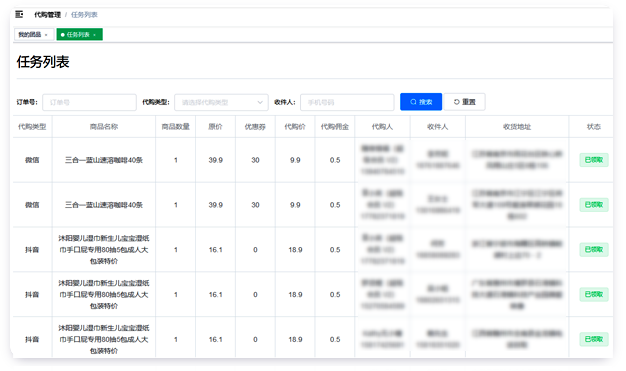Click the 代购佣金 column header
The height and width of the screenshot is (371, 626).
(335, 127)
